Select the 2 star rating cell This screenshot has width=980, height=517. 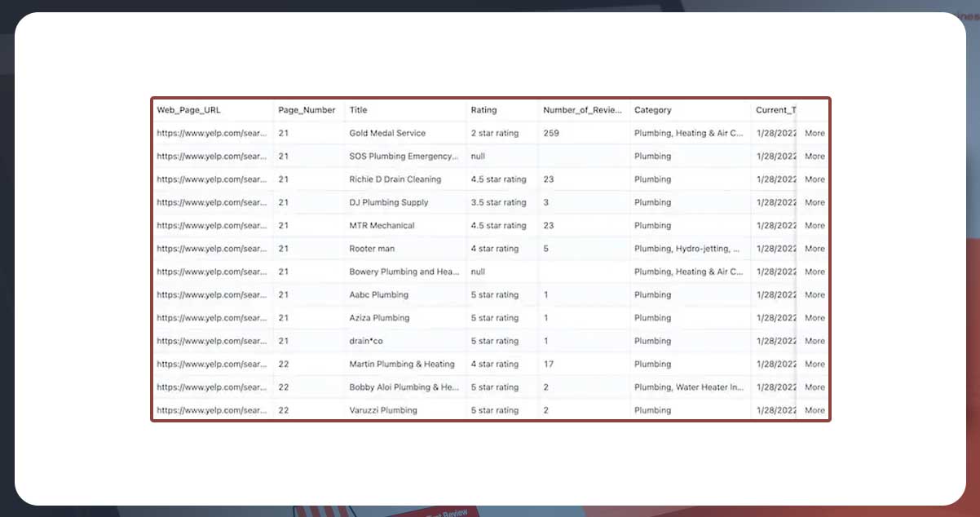(x=494, y=133)
